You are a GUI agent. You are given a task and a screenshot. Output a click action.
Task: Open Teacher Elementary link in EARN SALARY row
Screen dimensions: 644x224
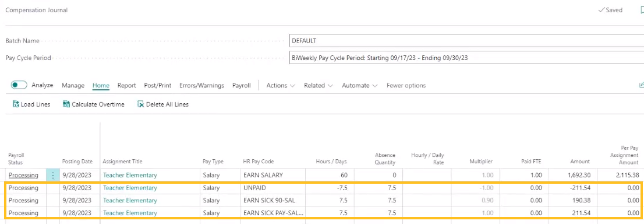point(130,175)
